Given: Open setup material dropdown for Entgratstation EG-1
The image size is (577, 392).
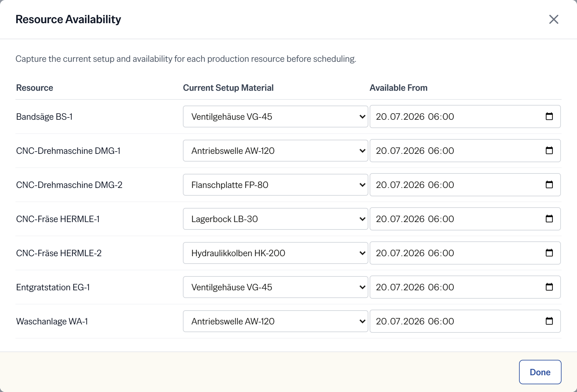Looking at the screenshot, I should coord(275,287).
